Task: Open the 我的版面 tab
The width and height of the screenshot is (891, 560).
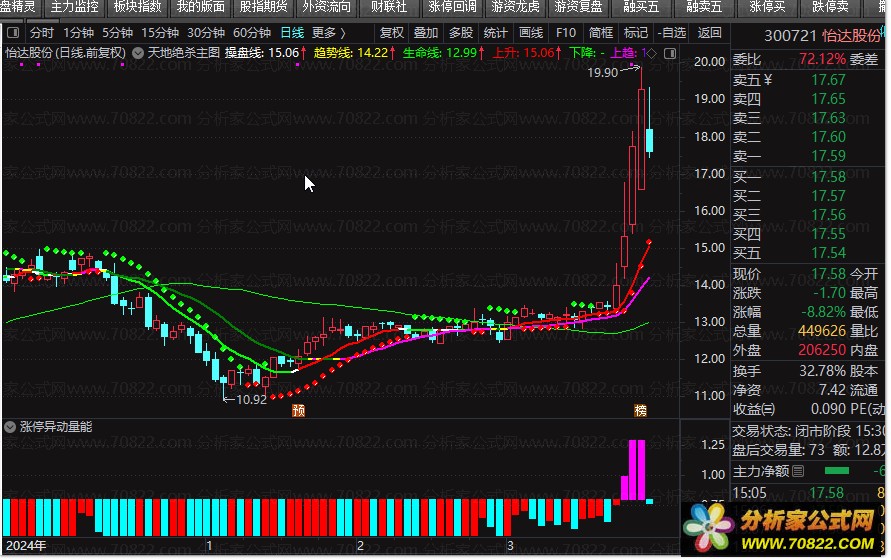Action: 201,7
